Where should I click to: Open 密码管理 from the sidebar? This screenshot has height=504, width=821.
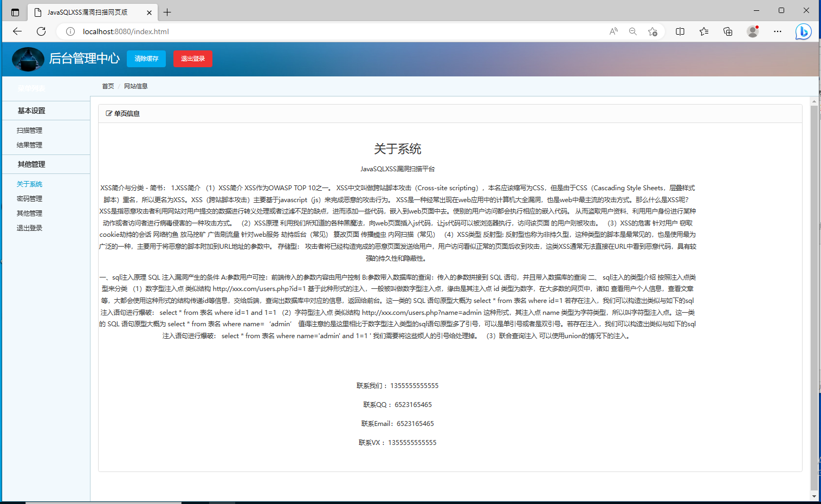[30, 198]
